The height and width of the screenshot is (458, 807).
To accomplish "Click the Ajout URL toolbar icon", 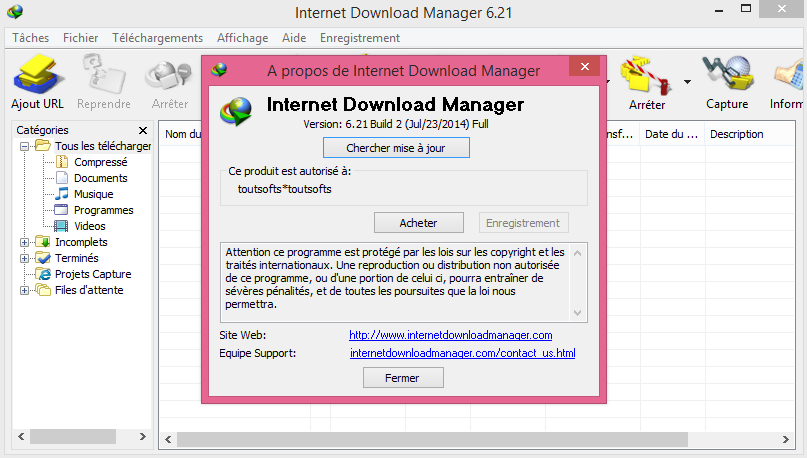I will tap(38, 75).
